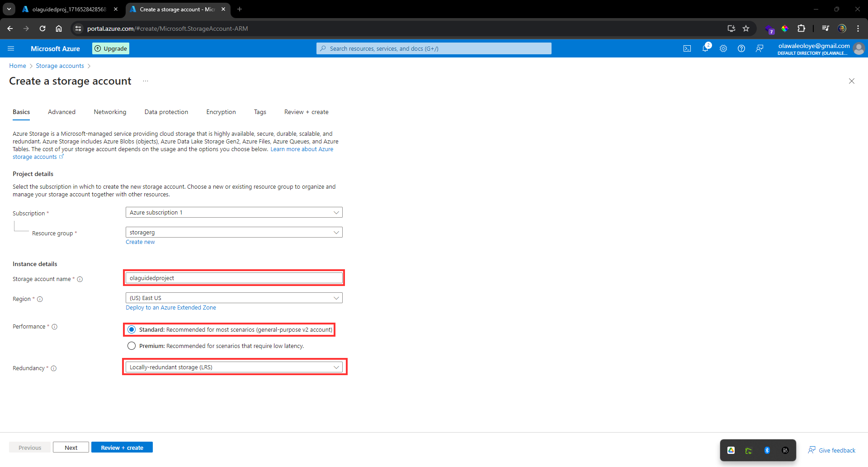868x467 pixels.
Task: Close the Create a storage account blade
Action: click(852, 81)
